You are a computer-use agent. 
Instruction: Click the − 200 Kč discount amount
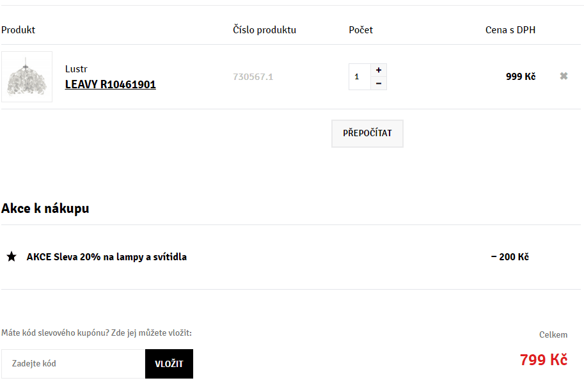[x=510, y=257]
